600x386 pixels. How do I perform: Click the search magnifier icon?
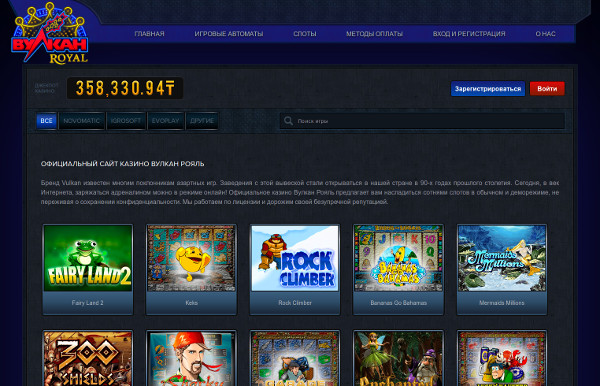pos(288,121)
